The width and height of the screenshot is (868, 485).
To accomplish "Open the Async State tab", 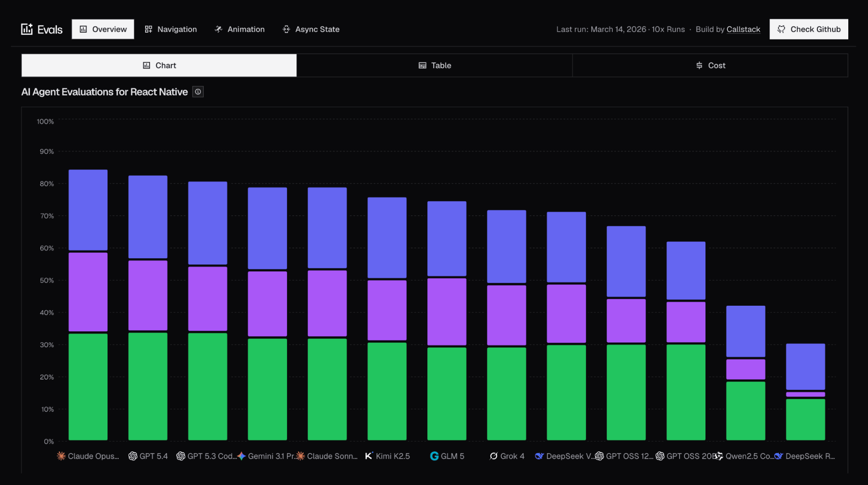I will [x=311, y=29].
